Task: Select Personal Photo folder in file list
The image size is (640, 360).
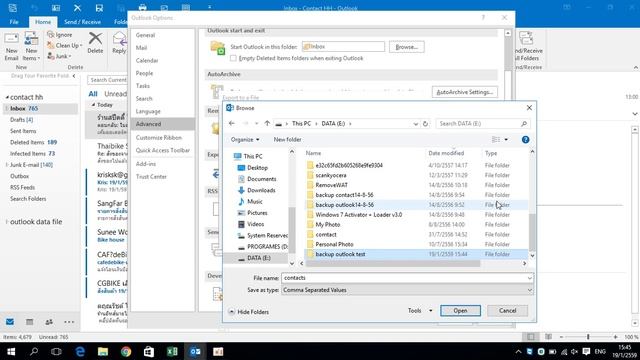Action: 334,244
